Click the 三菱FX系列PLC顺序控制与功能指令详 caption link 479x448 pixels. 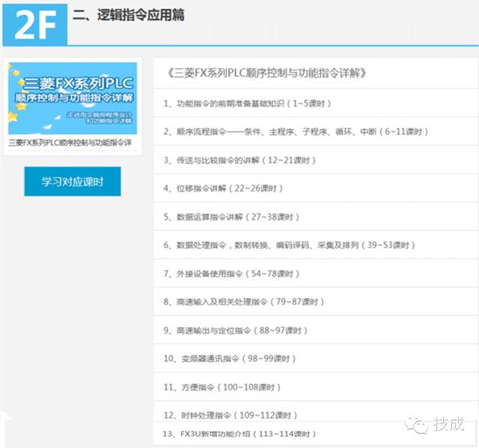70,143
